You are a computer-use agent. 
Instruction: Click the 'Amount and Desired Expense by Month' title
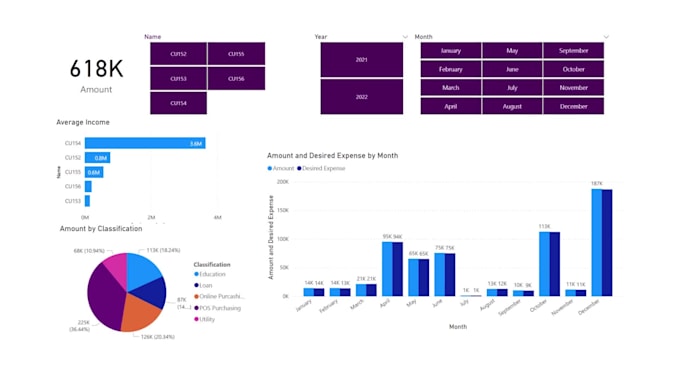pyautogui.click(x=333, y=155)
